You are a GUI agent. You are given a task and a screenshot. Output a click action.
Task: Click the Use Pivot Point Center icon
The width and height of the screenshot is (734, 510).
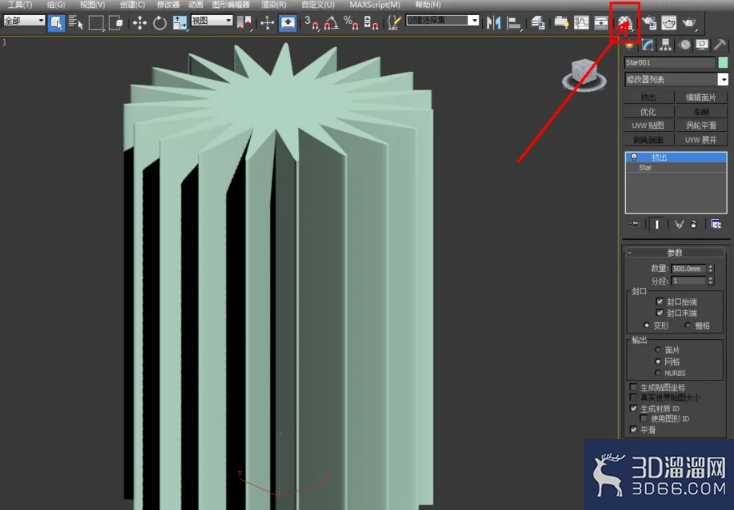click(244, 22)
